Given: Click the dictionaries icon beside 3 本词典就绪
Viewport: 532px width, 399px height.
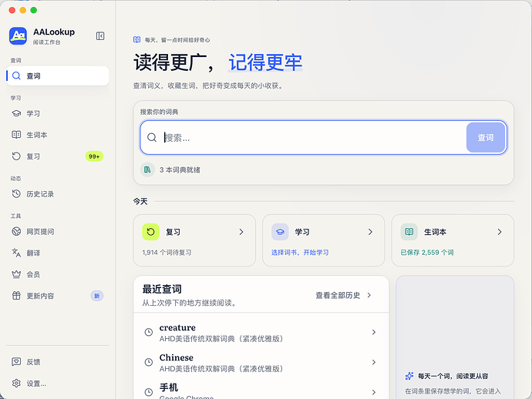Looking at the screenshot, I should point(147,169).
